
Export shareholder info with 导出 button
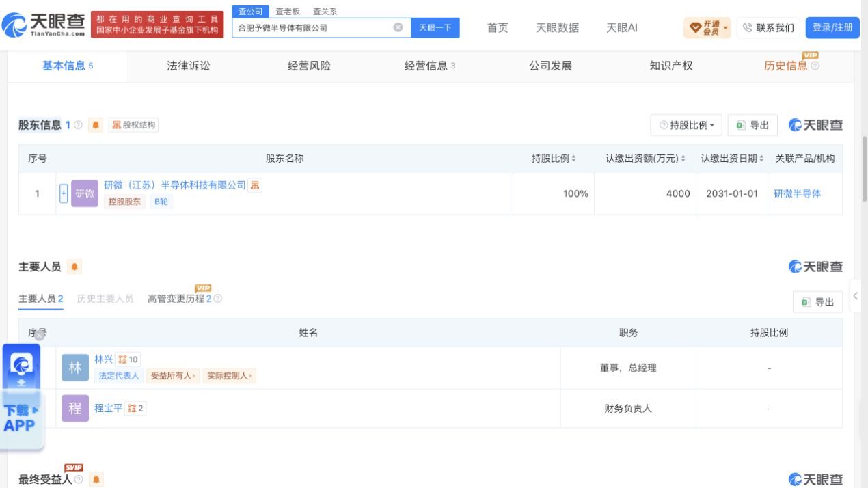coord(752,125)
